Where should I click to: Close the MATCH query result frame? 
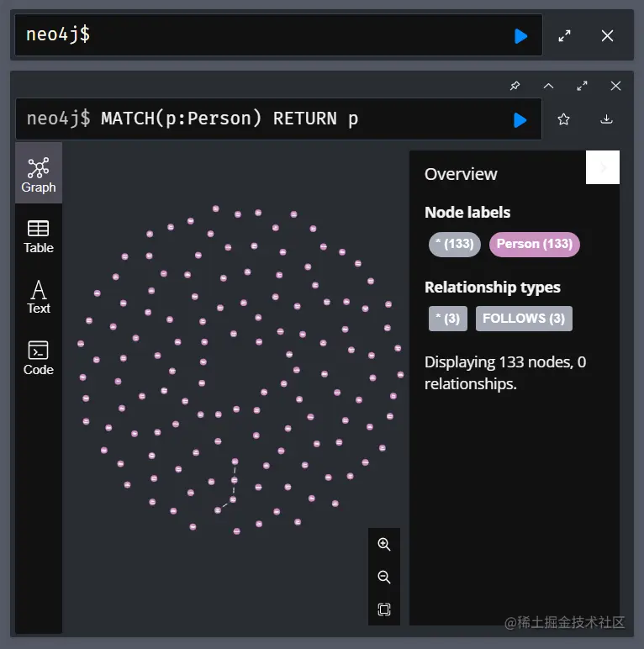(615, 86)
